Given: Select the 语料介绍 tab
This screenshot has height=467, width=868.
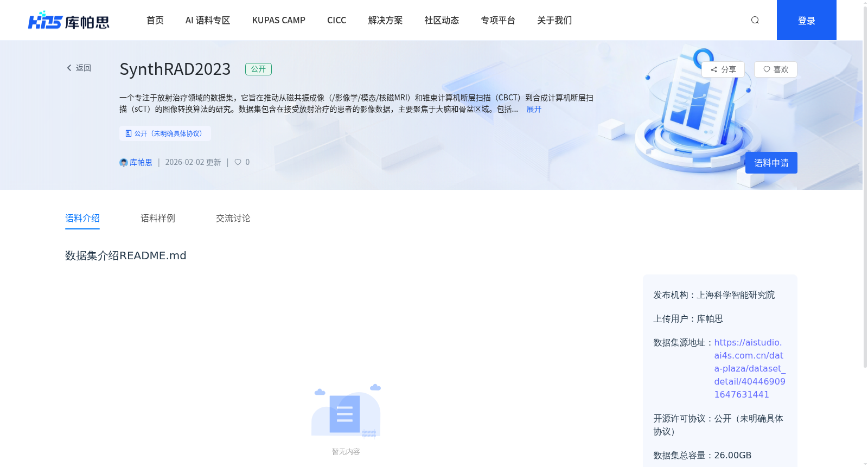Looking at the screenshot, I should point(82,218).
